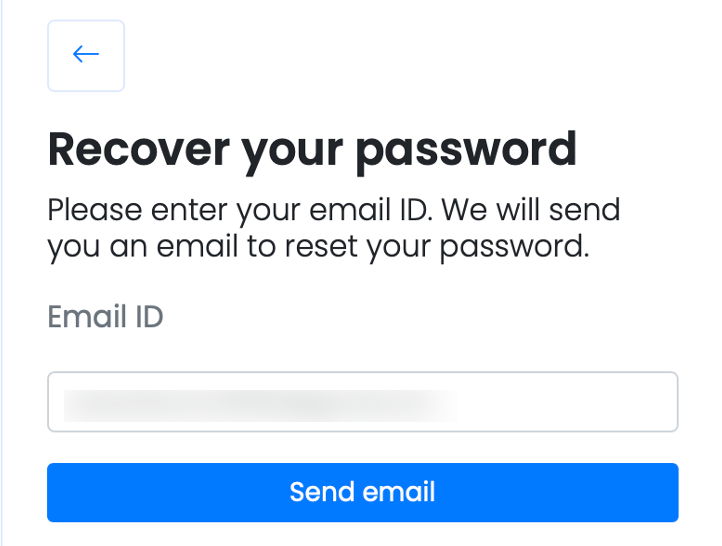Select the field below the Email ID label
This screenshot has height=546, width=722.
click(362, 402)
